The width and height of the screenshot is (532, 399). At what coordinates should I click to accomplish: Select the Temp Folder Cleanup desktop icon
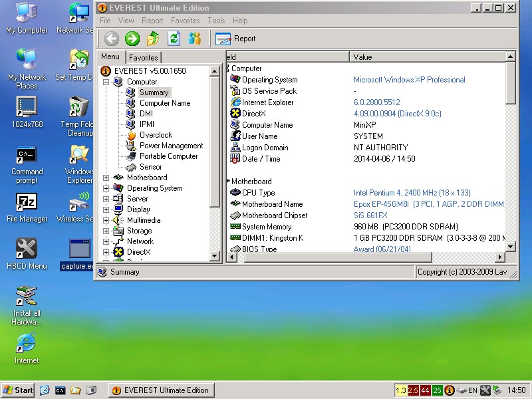point(78,116)
